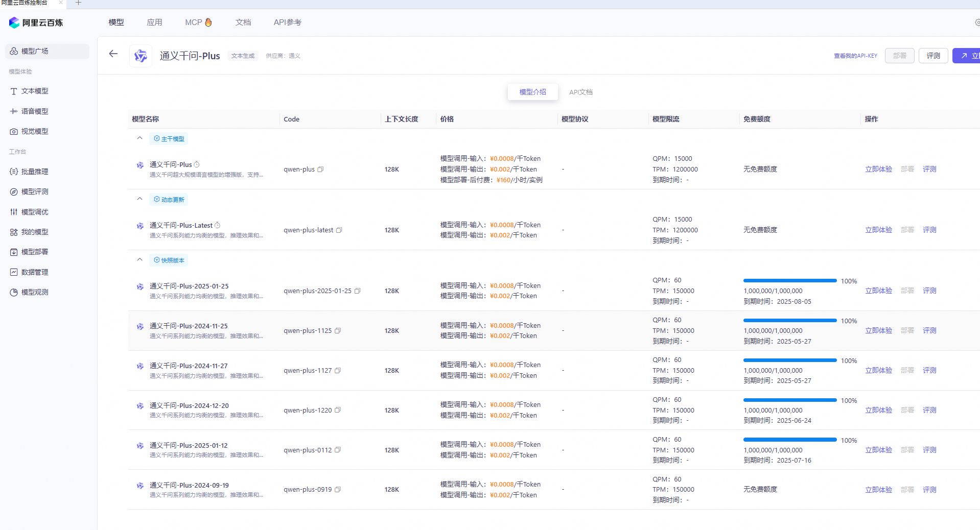Copy the qwen-plus-latest code
Image resolution: width=980 pixels, height=530 pixels.
(339, 230)
